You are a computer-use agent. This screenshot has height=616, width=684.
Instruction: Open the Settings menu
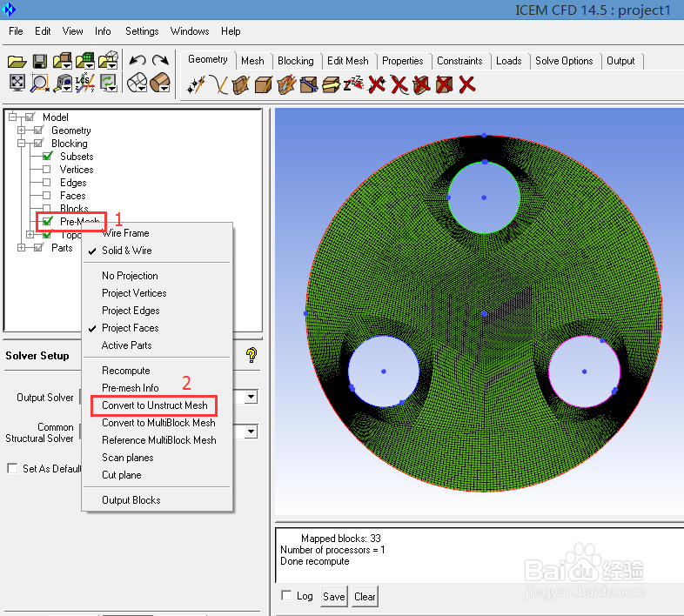click(142, 31)
